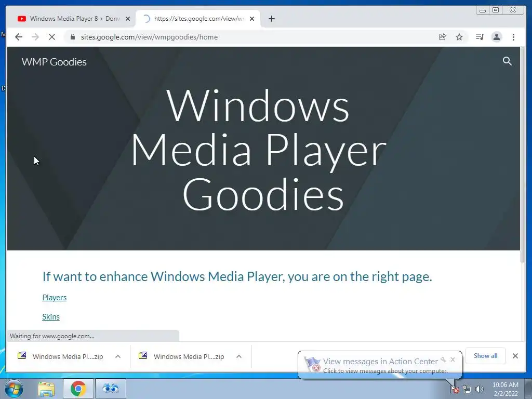This screenshot has height=399, width=532.
Task: Click the forward navigation arrow
Action: (x=35, y=37)
